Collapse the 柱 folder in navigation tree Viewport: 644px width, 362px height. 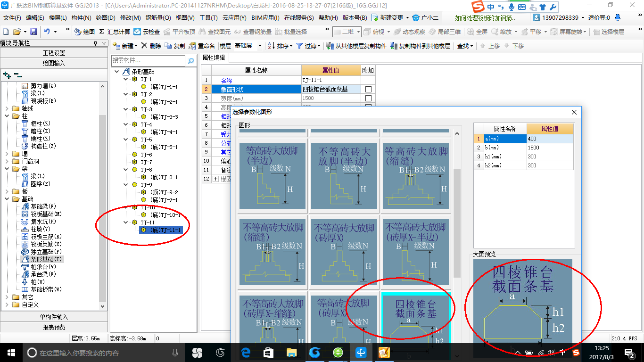[x=7, y=116]
